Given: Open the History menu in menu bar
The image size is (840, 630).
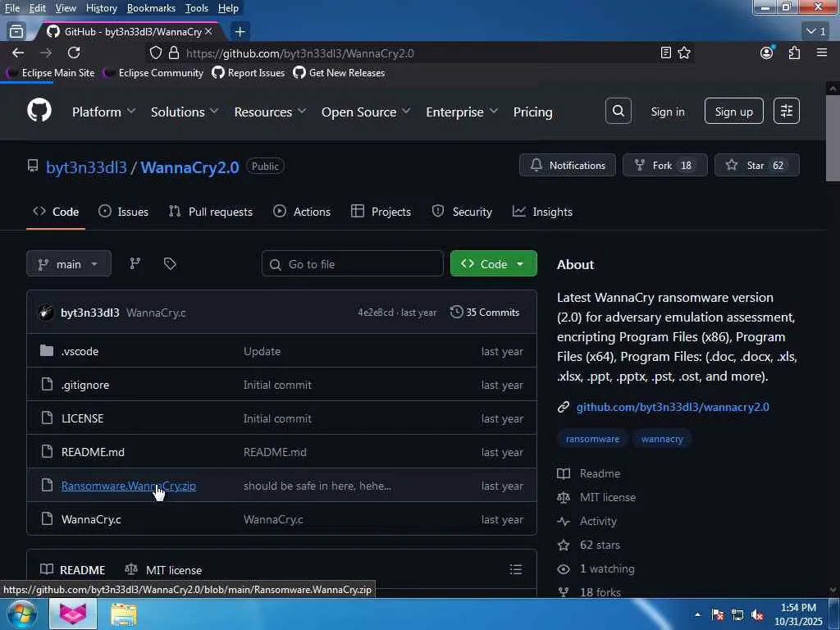Looking at the screenshot, I should click(101, 8).
